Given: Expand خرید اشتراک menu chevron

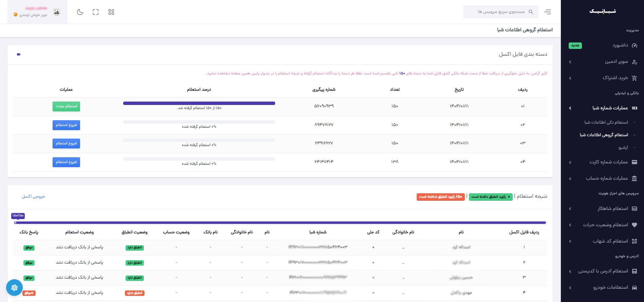Looking at the screenshot, I should pyautogui.click(x=570, y=78).
